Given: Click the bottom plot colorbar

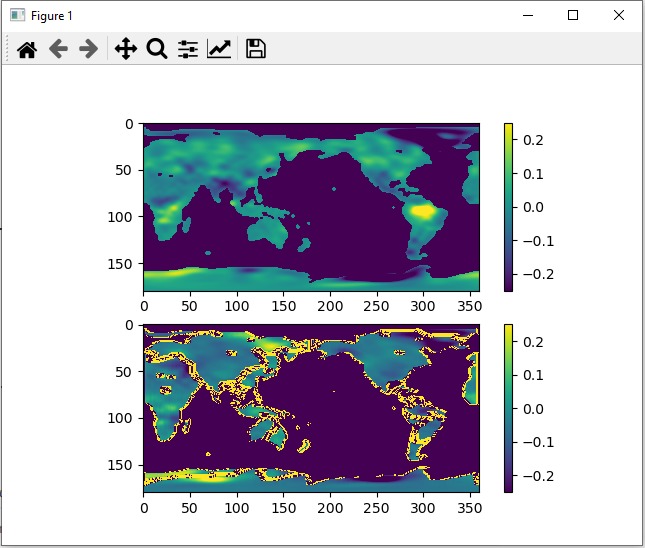Looking at the screenshot, I should click(508, 408).
